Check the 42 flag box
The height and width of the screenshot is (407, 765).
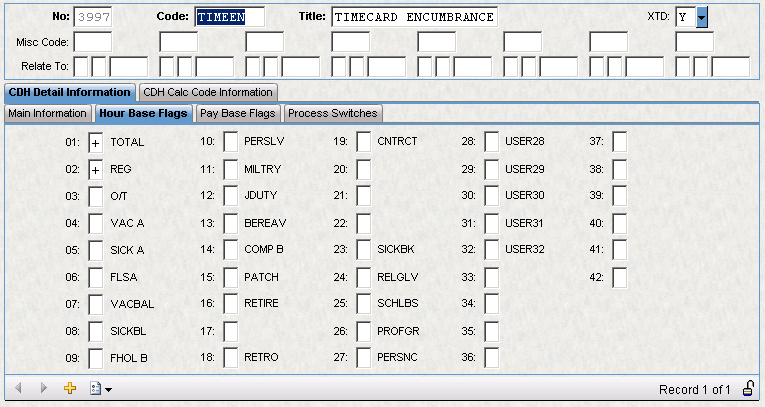pyautogui.click(x=619, y=277)
